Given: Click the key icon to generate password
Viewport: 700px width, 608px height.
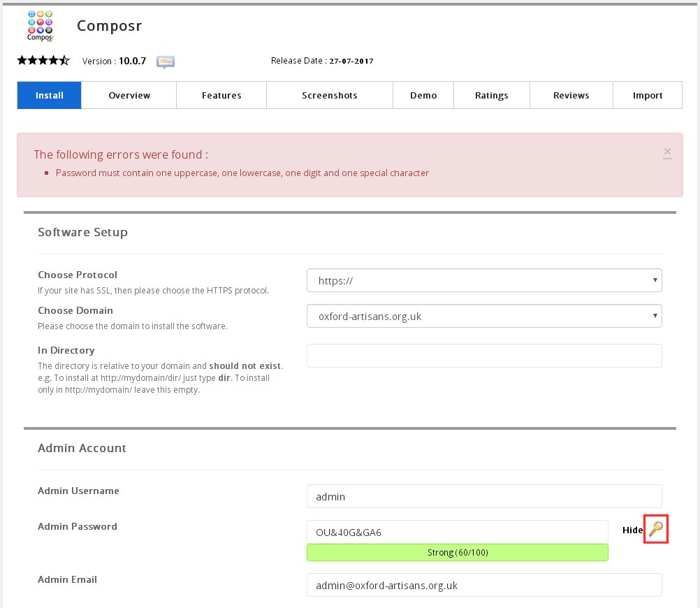Looking at the screenshot, I should click(x=656, y=529).
